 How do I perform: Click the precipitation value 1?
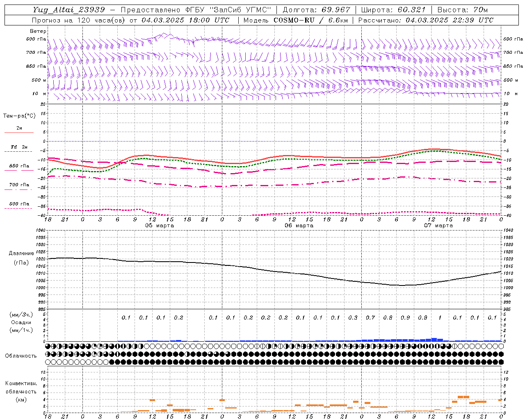440,317
